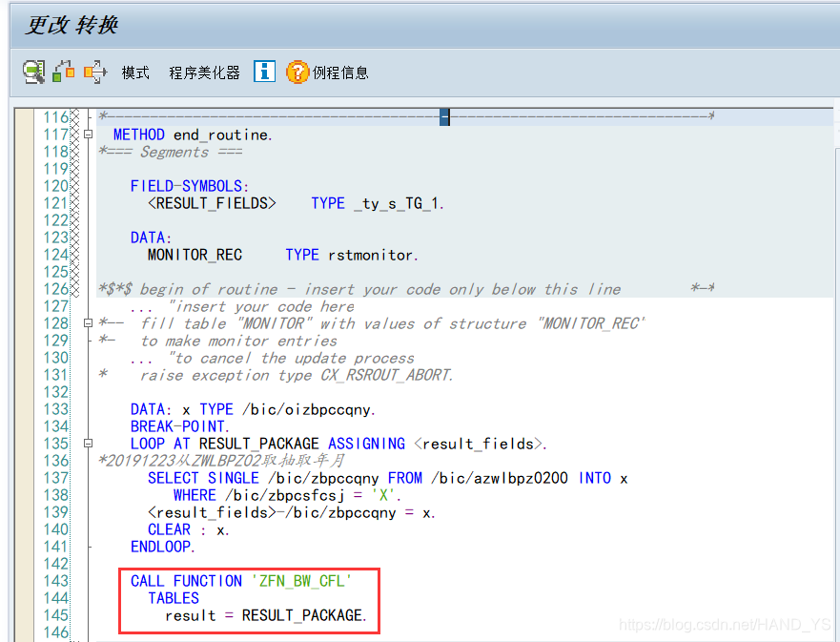The image size is (840, 642).
Task: Click the comment line starting *20191223
Action: (x=222, y=461)
